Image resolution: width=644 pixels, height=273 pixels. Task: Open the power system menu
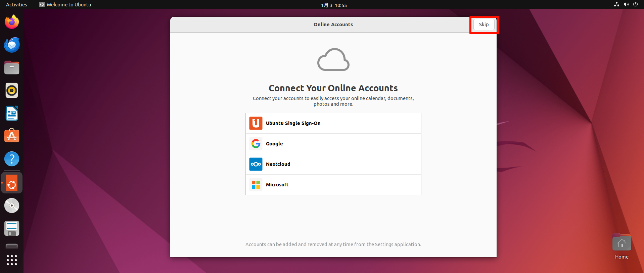pos(635,5)
